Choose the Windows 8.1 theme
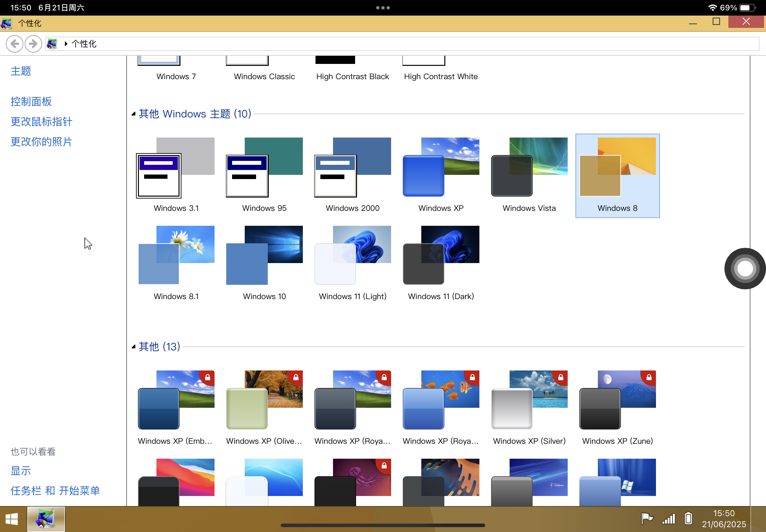 coord(176,264)
